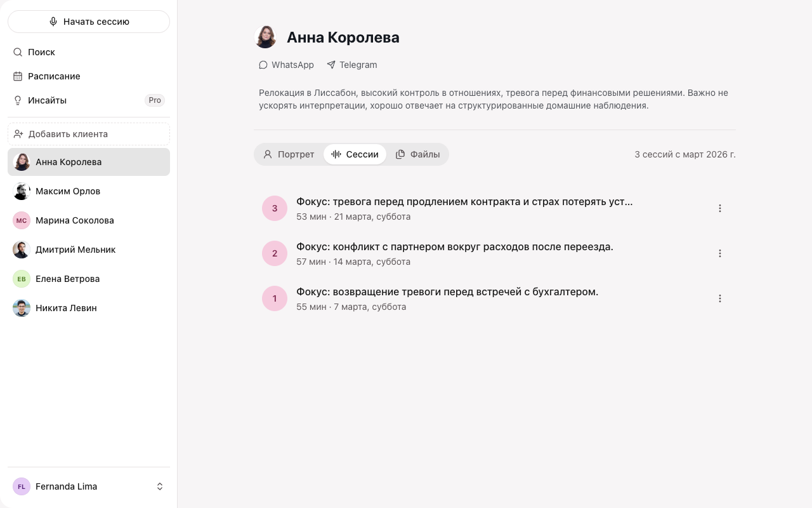Click Анна Королева's header profile photo
Image resolution: width=812 pixels, height=508 pixels.
265,37
